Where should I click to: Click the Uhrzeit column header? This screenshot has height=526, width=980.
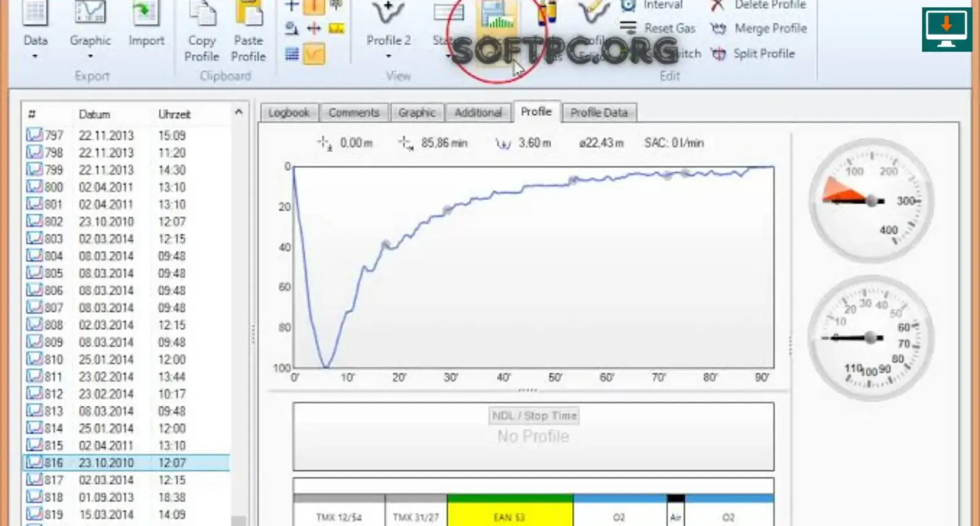coord(175,115)
